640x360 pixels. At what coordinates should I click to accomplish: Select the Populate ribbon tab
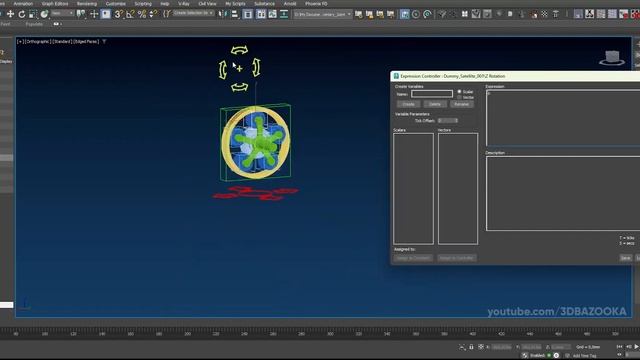(34, 24)
